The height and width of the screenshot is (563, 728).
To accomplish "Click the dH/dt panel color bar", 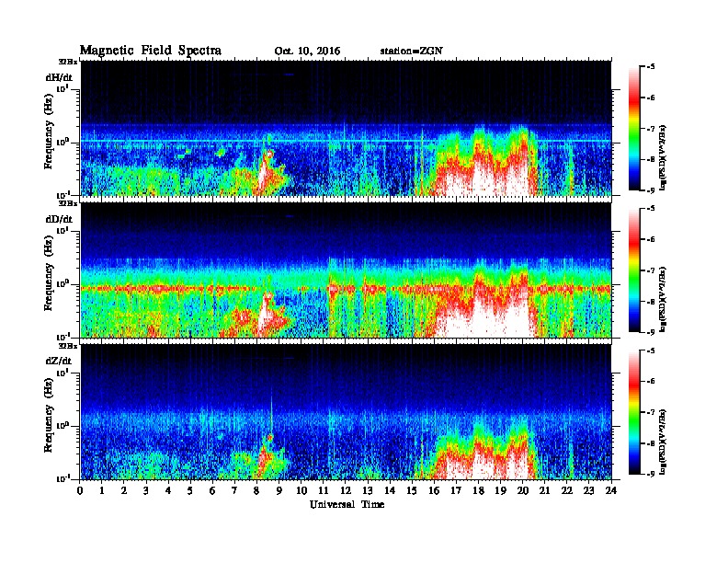I will tap(633, 129).
